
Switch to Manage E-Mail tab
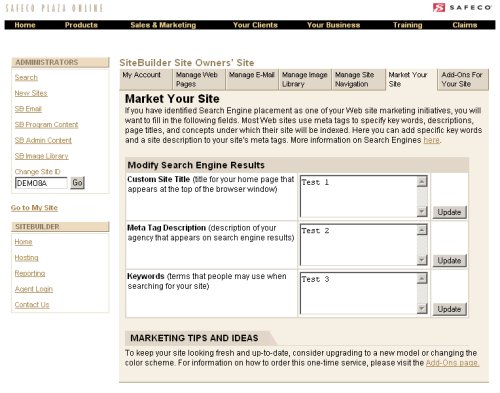coord(252,79)
